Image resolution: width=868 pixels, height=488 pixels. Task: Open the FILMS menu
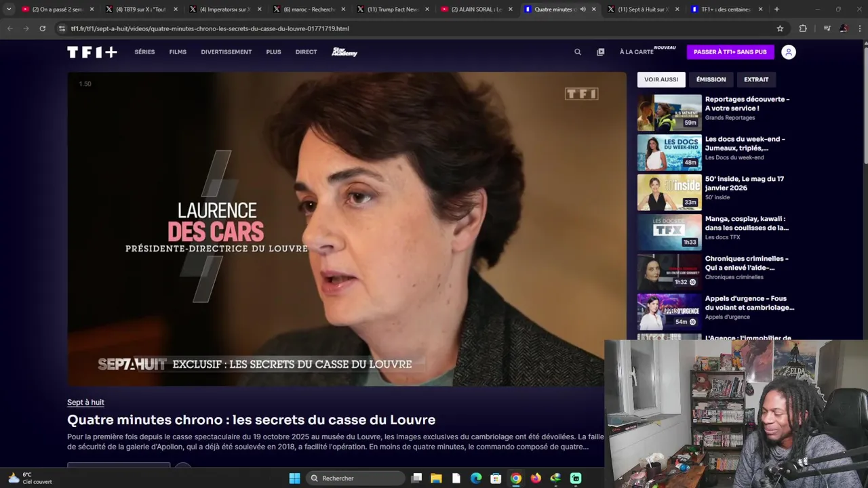[x=178, y=52]
